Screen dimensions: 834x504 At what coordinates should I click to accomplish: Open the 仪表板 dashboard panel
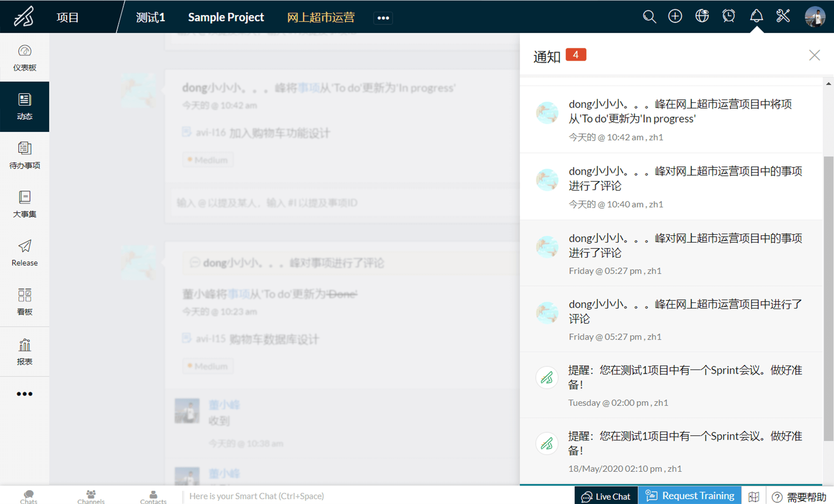[24, 58]
